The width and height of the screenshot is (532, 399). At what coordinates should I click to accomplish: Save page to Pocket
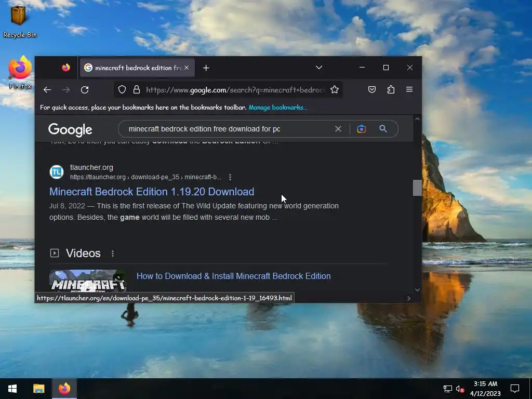372,89
